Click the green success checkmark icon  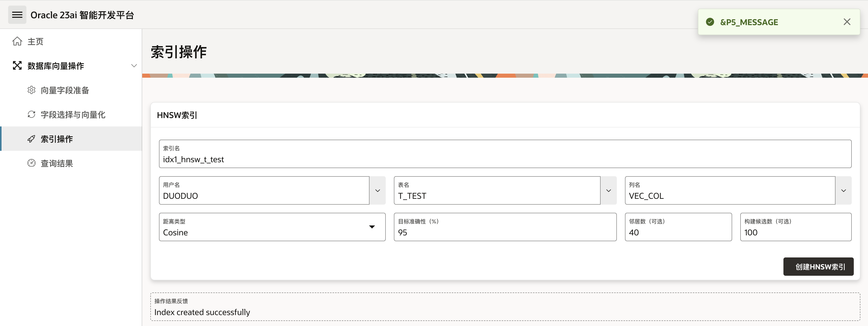pos(710,22)
